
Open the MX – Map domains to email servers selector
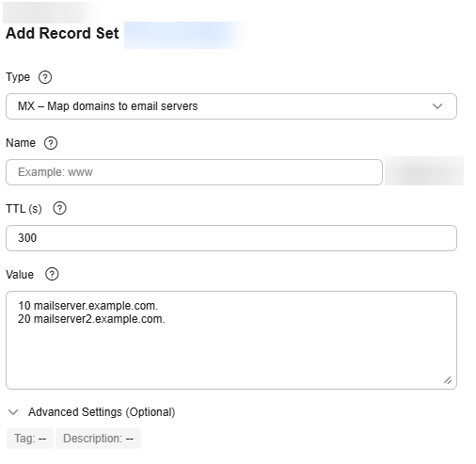(x=231, y=106)
